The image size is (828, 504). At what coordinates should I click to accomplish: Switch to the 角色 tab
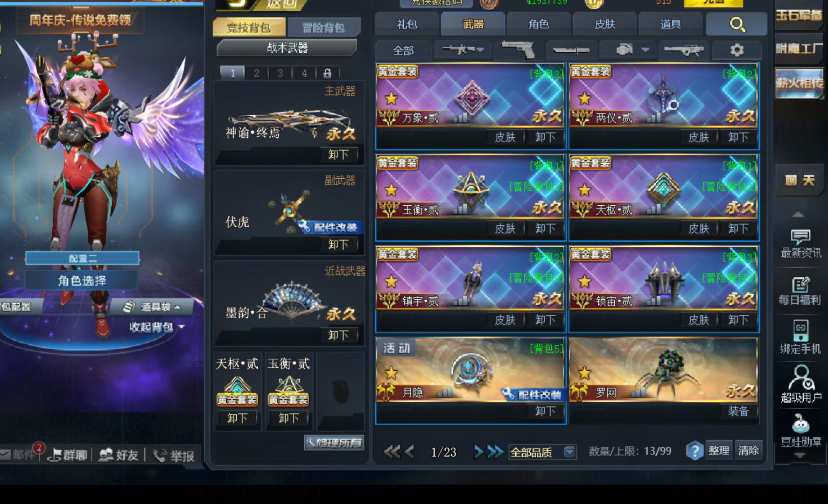pos(539,24)
